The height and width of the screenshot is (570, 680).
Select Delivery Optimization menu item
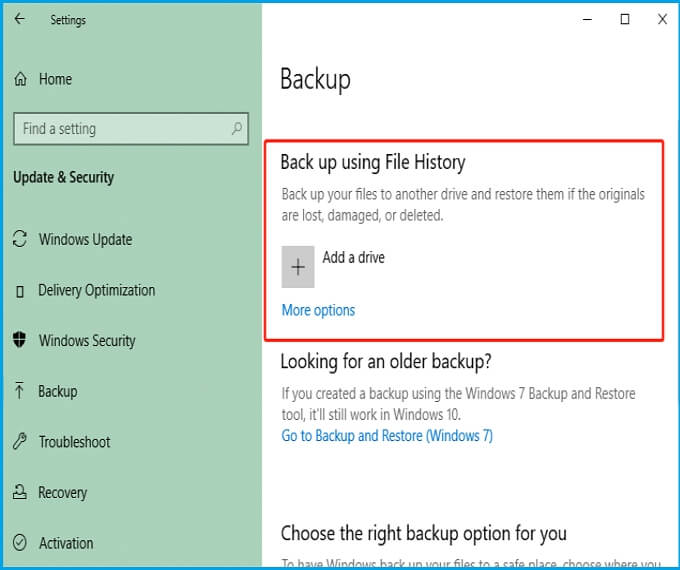(x=96, y=291)
